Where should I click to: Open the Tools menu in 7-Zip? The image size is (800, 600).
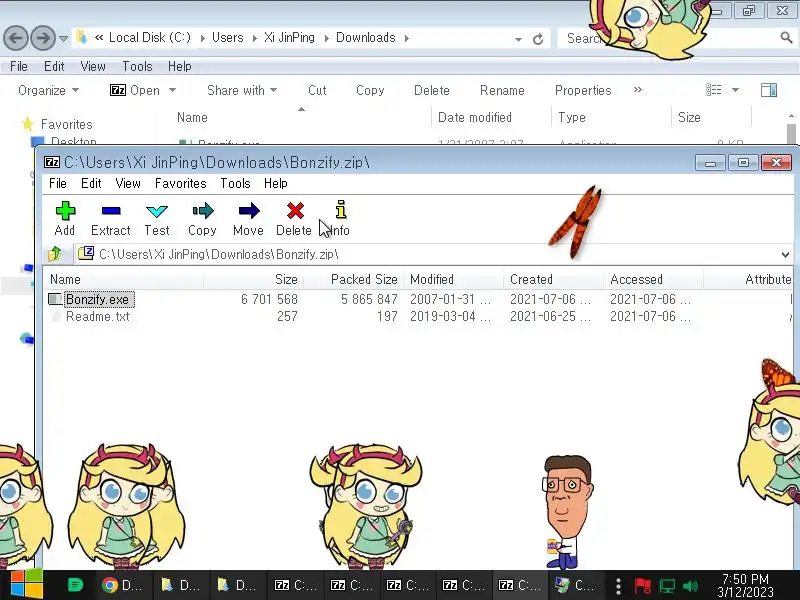235,183
